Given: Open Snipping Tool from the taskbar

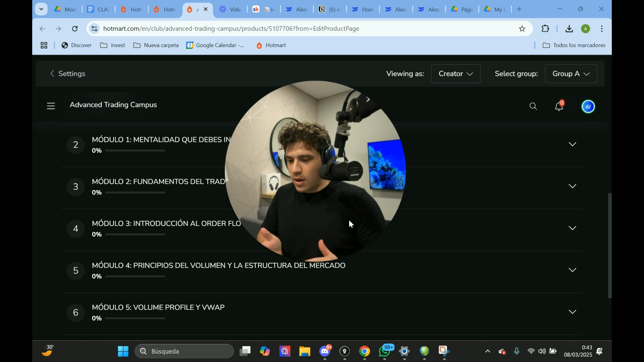Looking at the screenshot, I should (444, 351).
